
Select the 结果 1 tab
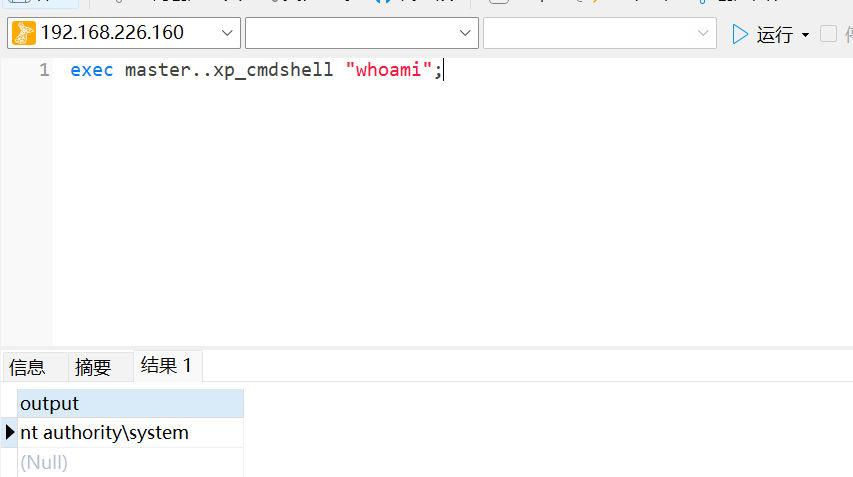coord(166,366)
